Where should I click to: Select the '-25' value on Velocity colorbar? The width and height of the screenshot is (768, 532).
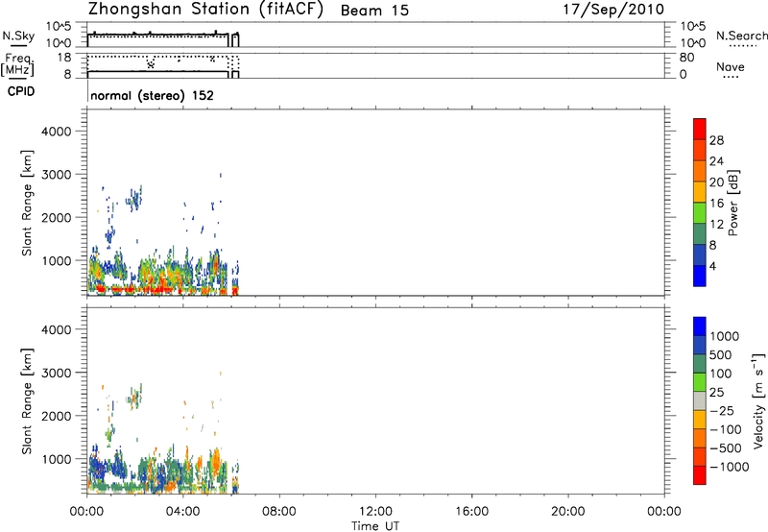click(722, 411)
